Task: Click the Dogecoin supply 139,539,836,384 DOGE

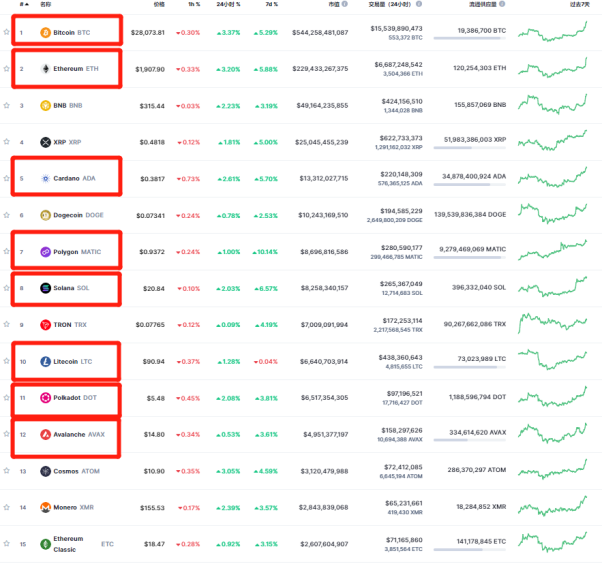Action: coord(470,215)
